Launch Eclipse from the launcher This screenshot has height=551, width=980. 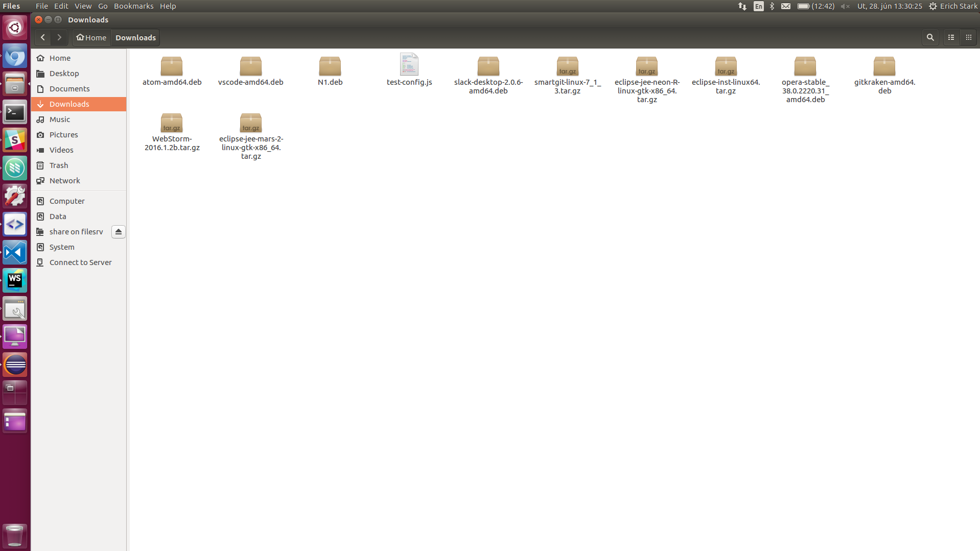(15, 365)
